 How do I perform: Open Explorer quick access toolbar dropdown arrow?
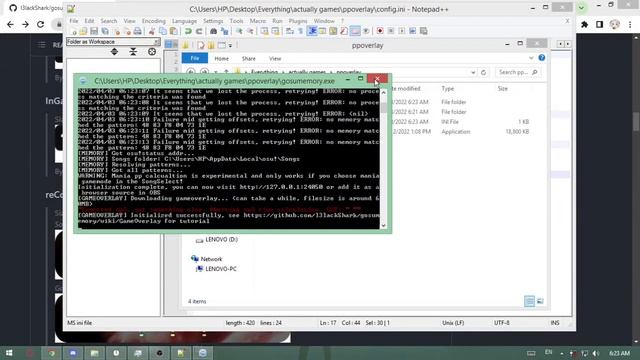[x=231, y=45]
